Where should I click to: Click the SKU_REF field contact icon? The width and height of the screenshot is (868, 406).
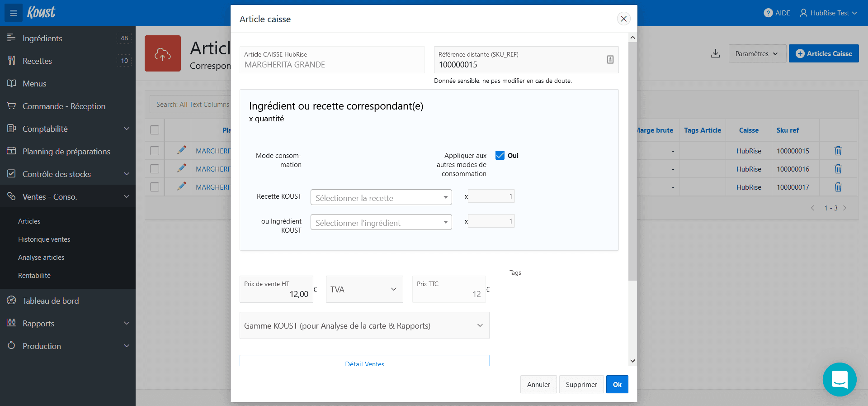(x=610, y=59)
